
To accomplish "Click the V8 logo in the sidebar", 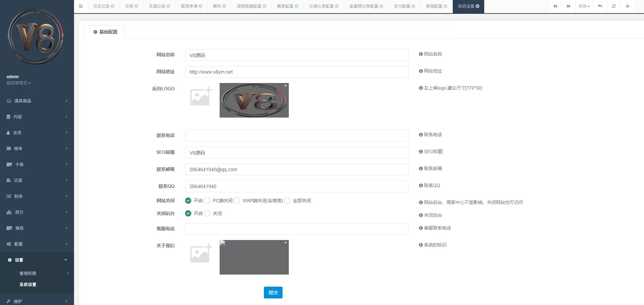I will click(x=36, y=36).
